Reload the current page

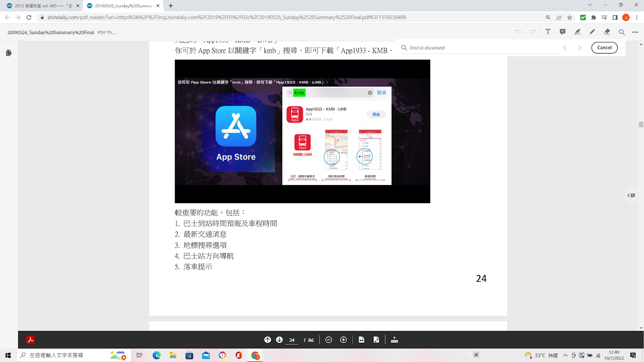click(x=29, y=17)
